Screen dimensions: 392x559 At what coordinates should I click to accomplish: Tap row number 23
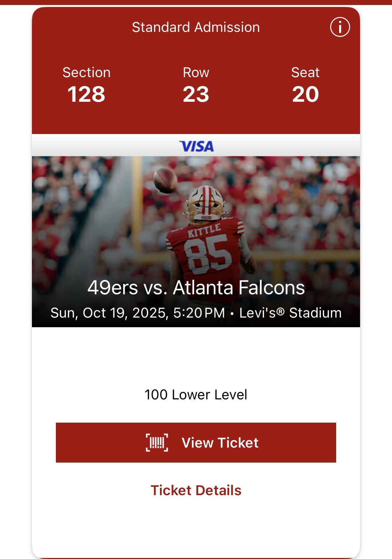click(x=196, y=94)
